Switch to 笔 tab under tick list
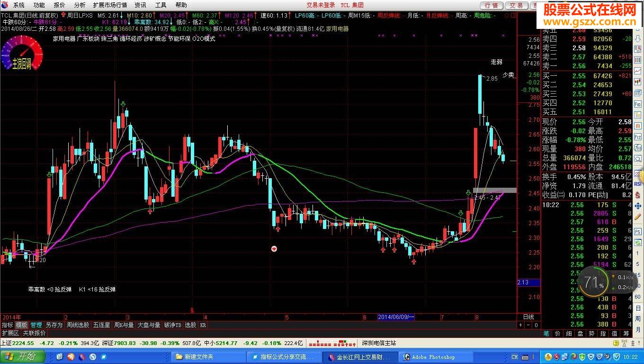Screen dimensions: 644x364 coord(546,333)
